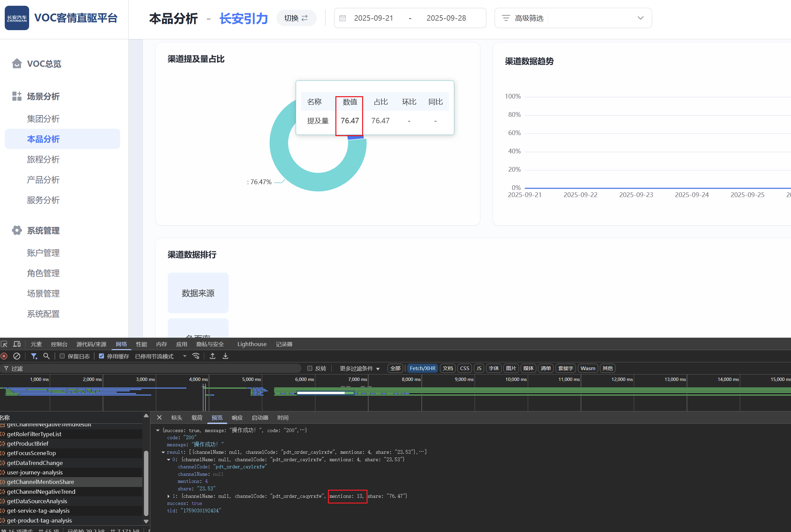The height and width of the screenshot is (532, 791).
Task: Switch to the 控制台 devtools tab
Action: [x=59, y=344]
